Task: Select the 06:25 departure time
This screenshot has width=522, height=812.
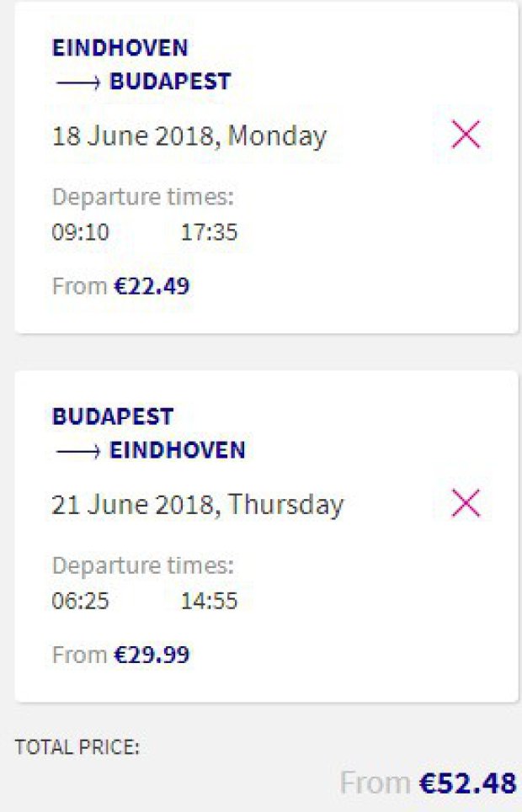Action: [81, 601]
